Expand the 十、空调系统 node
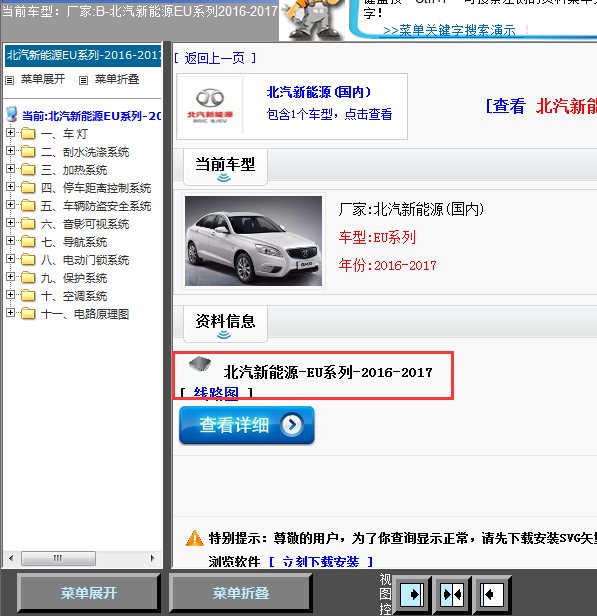Image resolution: width=597 pixels, height=616 pixels. (x=11, y=295)
